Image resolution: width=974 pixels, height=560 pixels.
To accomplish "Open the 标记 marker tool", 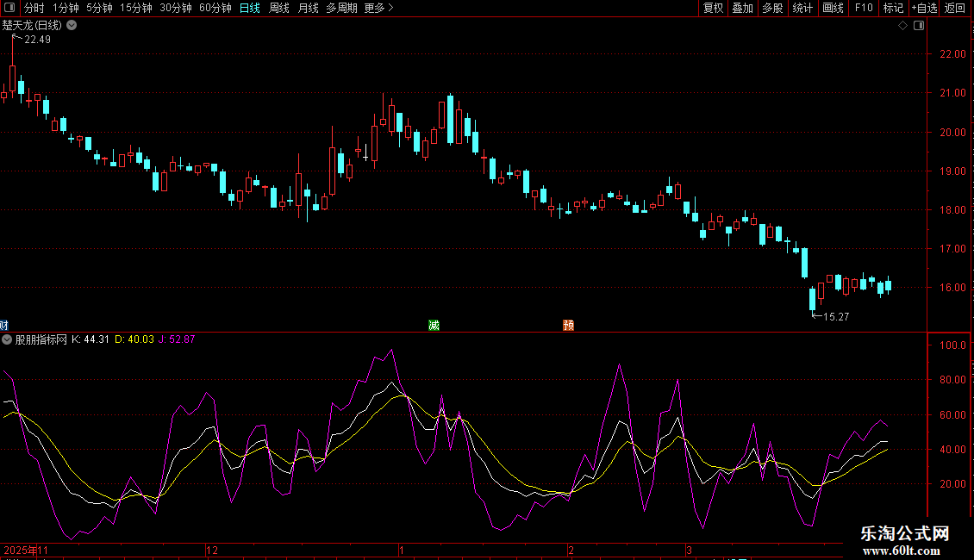I will tap(893, 9).
